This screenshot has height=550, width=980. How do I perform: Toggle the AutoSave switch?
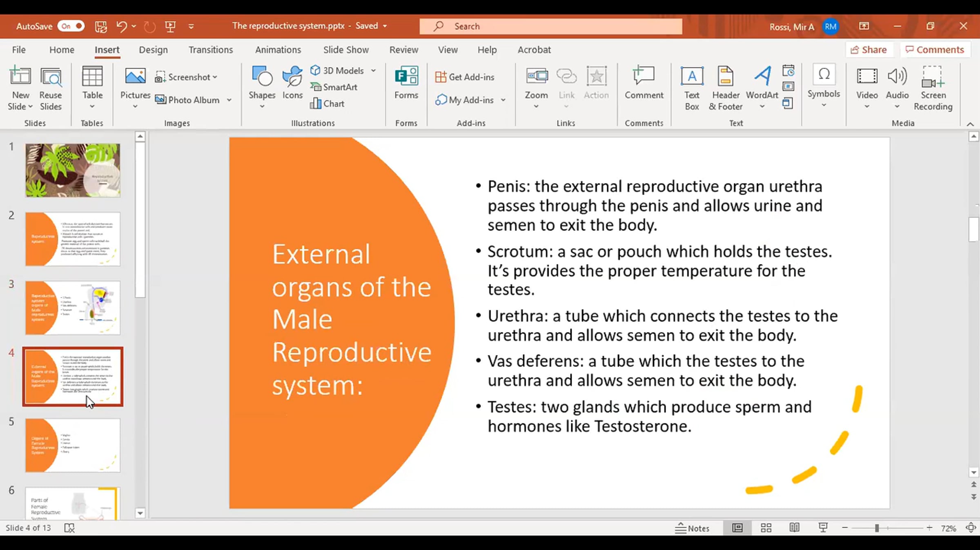[x=71, y=26]
